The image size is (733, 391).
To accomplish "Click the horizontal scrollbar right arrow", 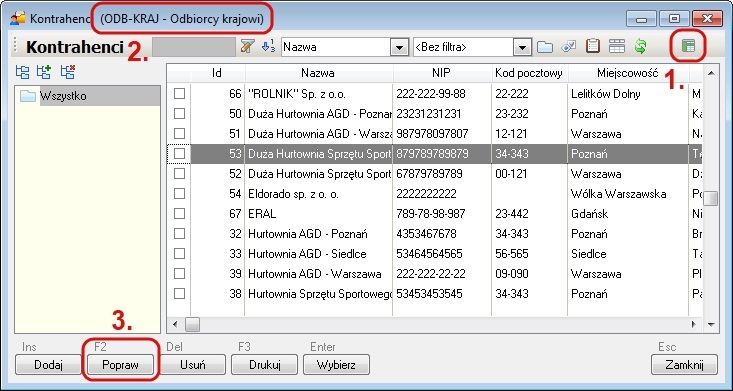I will pyautogui.click(x=694, y=324).
